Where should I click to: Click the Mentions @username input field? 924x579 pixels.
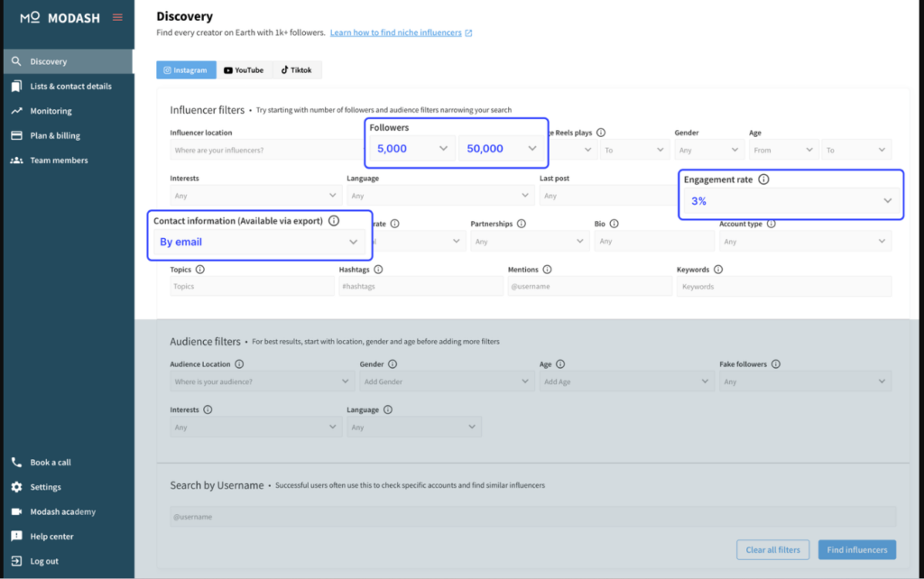590,286
